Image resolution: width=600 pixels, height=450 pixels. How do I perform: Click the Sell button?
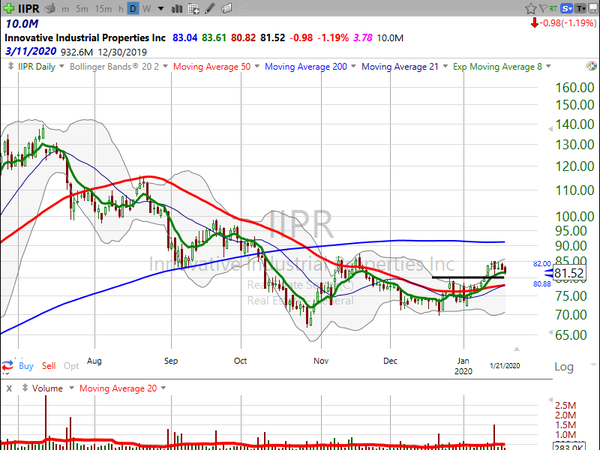pyautogui.click(x=49, y=366)
